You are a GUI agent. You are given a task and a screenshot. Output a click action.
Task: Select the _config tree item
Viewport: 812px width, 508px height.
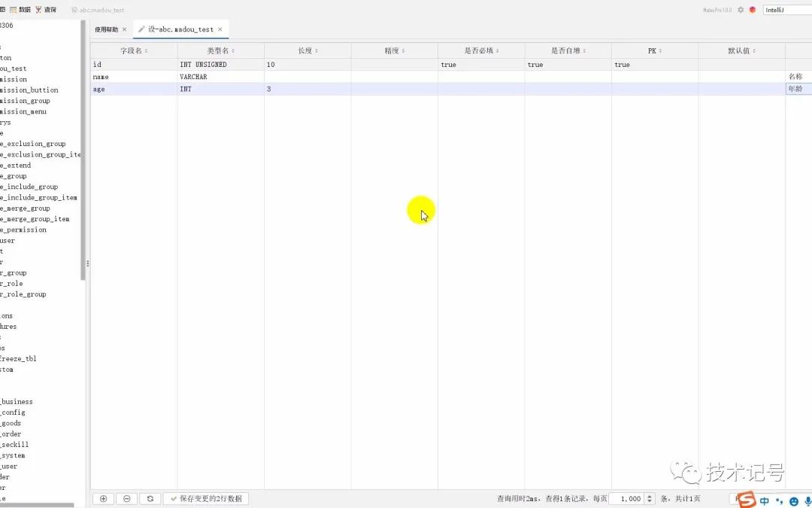[13, 412]
